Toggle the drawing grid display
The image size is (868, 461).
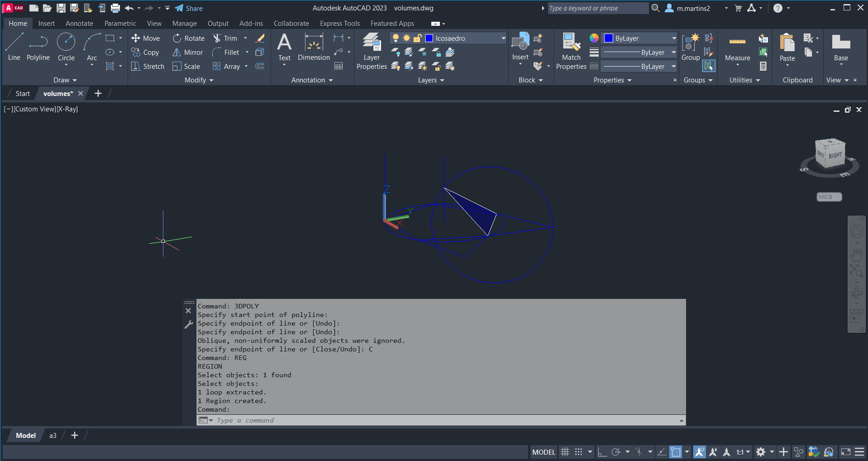click(565, 452)
